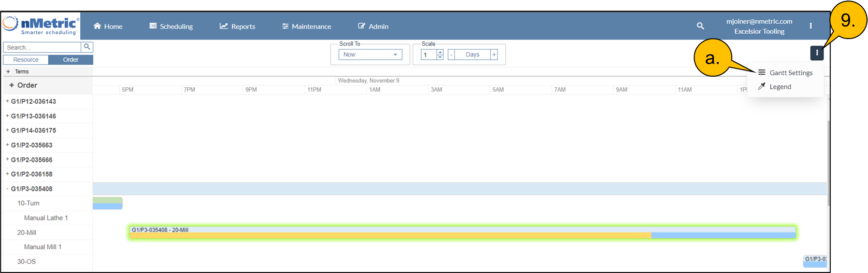Click the 5PM time column header

[x=128, y=90]
